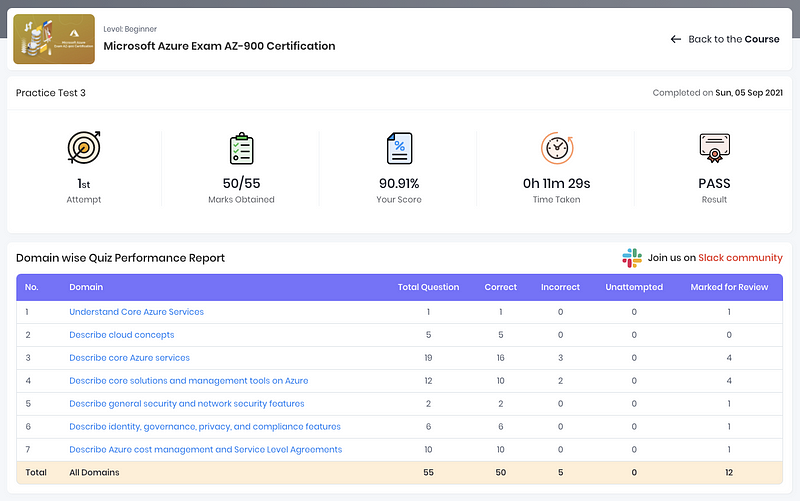
Task: Click the 'PASS' result text
Action: click(714, 183)
